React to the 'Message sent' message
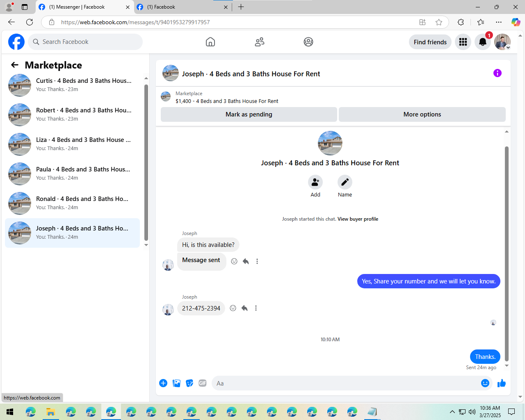The image size is (525, 420). [234, 261]
